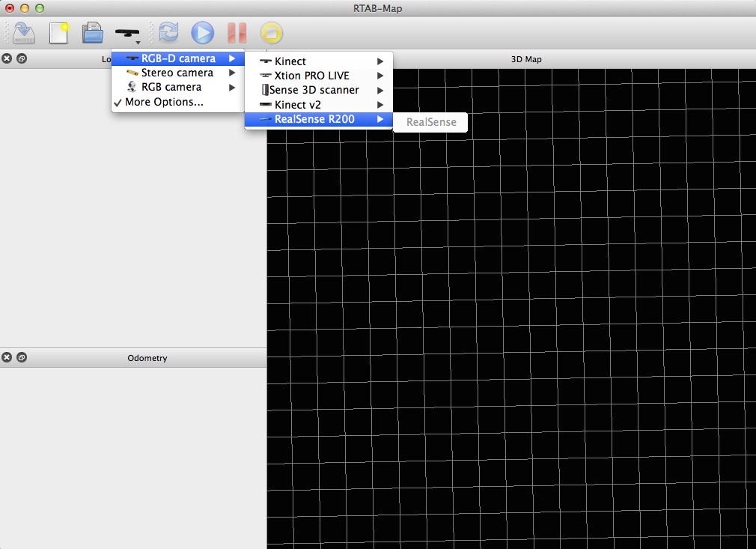This screenshot has height=549, width=756.
Task: Click the refresh arrows toolbar icon
Action: (168, 33)
